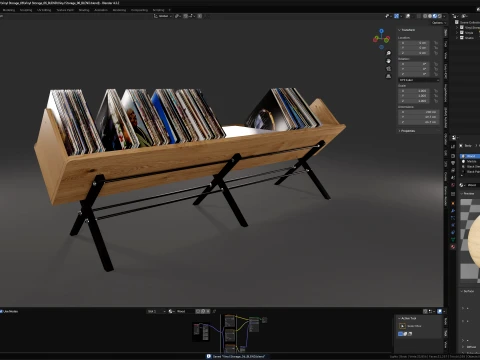This screenshot has height=360, width=480.
Task: Switch to solid viewport shading
Action: pyautogui.click(x=430, y=16)
